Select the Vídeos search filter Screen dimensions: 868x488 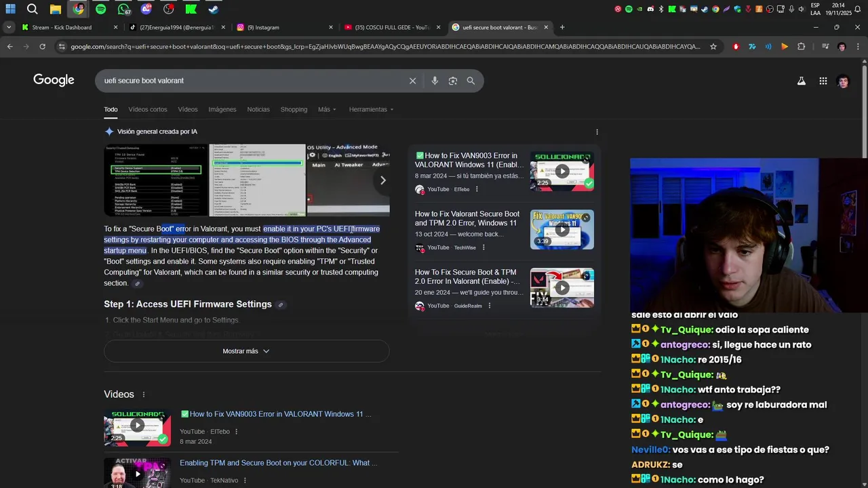(188, 109)
